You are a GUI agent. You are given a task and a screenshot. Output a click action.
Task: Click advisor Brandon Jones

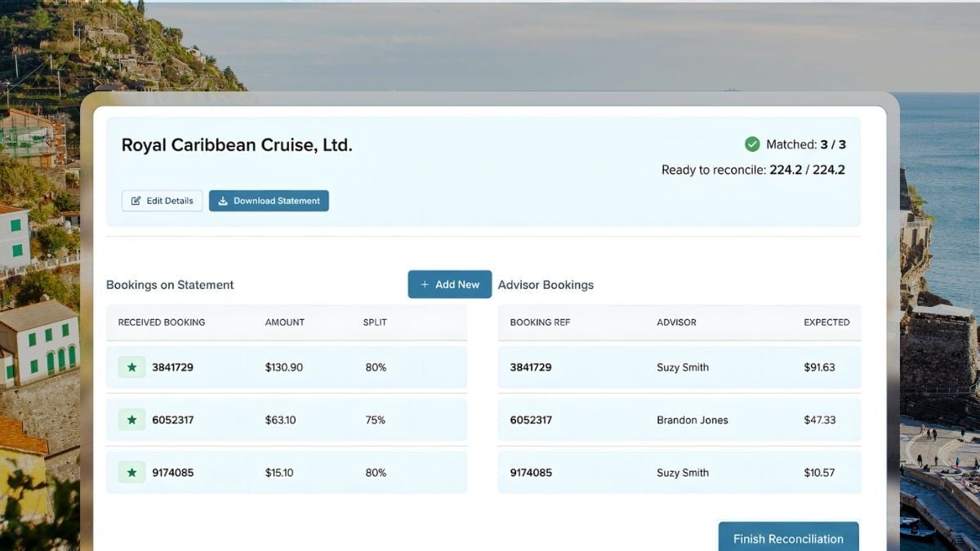tap(693, 420)
